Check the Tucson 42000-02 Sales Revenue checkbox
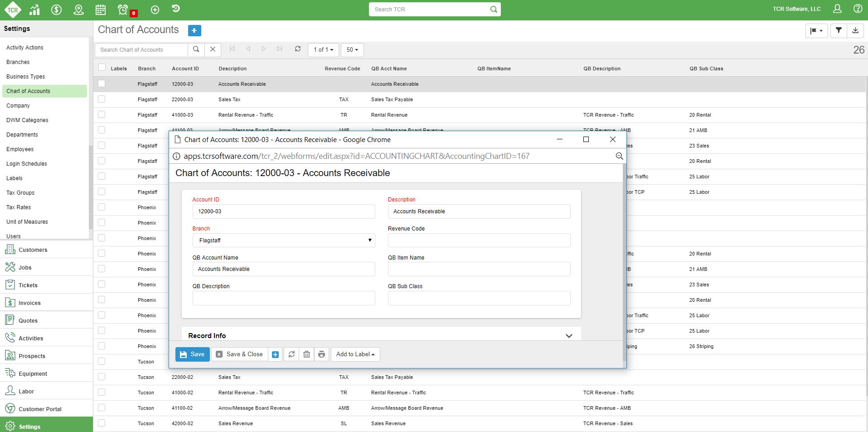Screen dimensions: 868x432 (102, 423)
